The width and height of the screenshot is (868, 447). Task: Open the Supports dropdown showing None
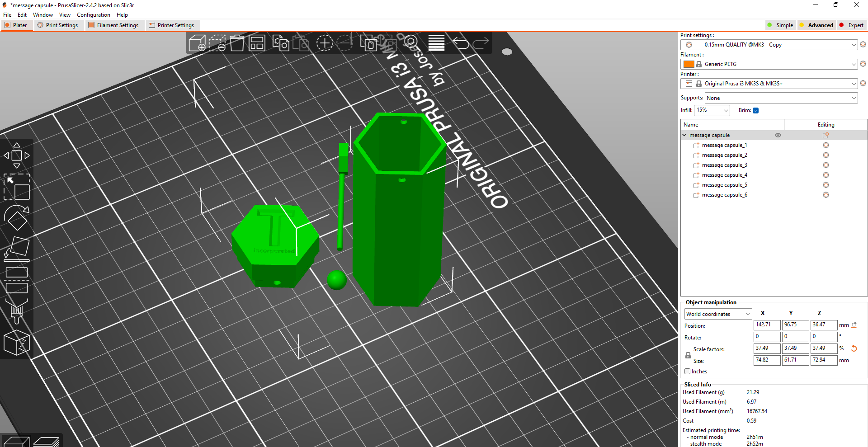[x=781, y=98]
